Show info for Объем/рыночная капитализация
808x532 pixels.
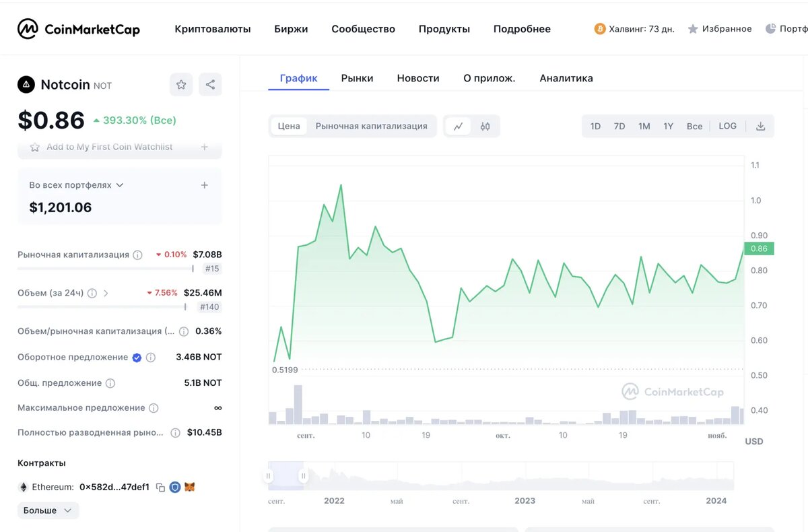click(x=184, y=331)
